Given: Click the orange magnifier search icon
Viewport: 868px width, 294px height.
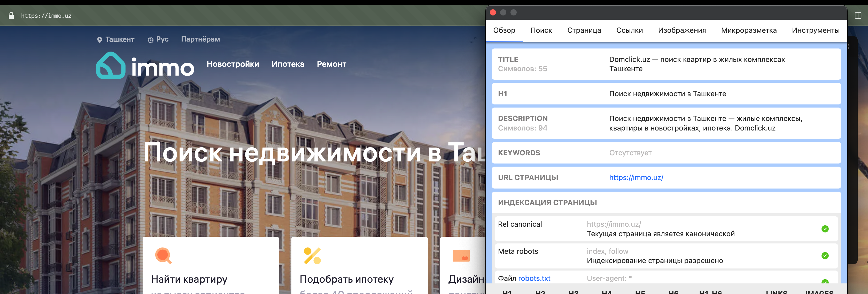Looking at the screenshot, I should point(164,256).
